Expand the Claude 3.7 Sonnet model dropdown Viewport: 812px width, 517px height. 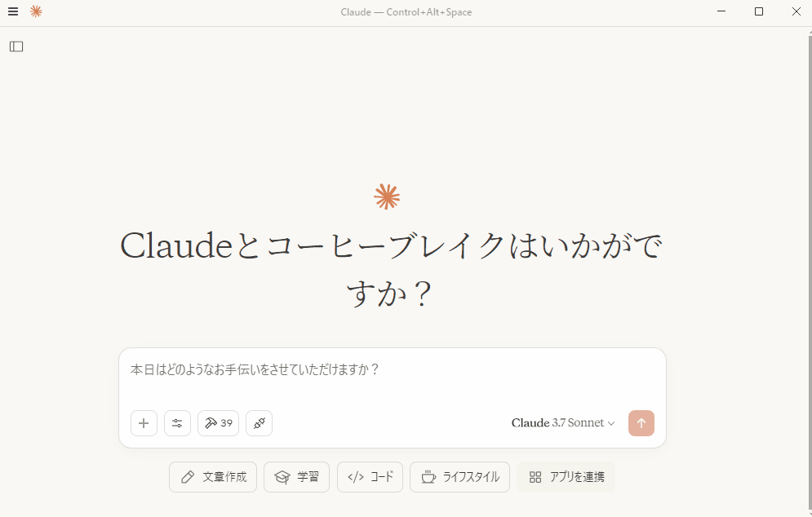[563, 422]
